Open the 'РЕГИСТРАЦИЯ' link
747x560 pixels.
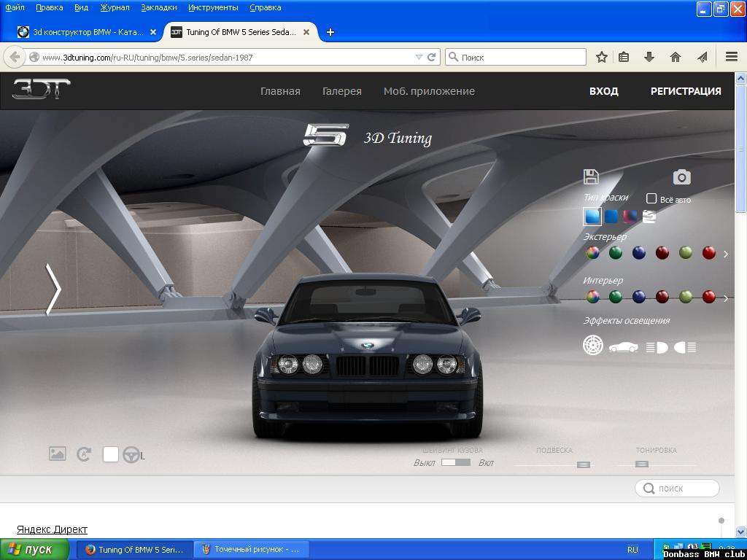coord(684,90)
